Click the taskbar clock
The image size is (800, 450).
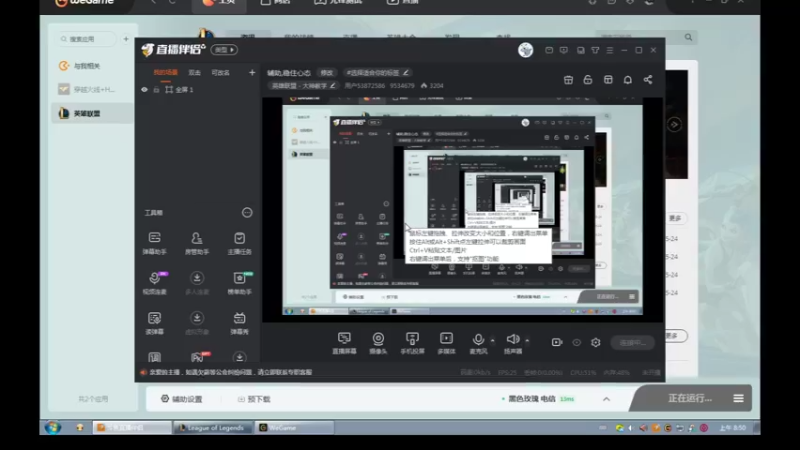tap(733, 428)
